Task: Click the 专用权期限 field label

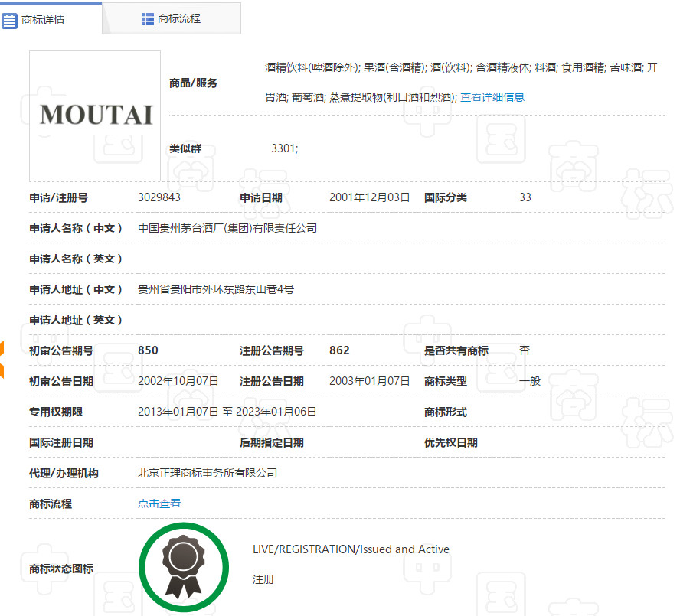Action: tap(56, 412)
